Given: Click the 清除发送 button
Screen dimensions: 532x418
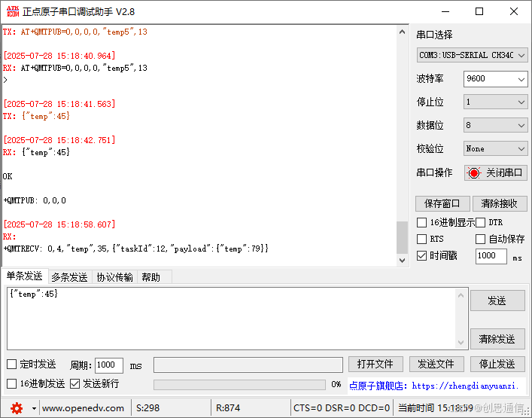Looking at the screenshot, I should [497, 339].
